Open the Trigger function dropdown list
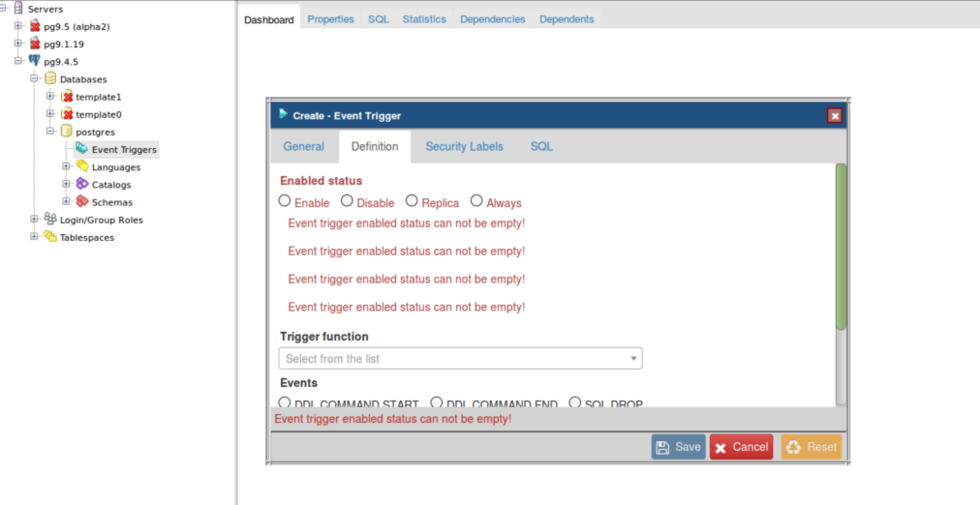The height and width of the screenshot is (505, 980). click(460, 358)
